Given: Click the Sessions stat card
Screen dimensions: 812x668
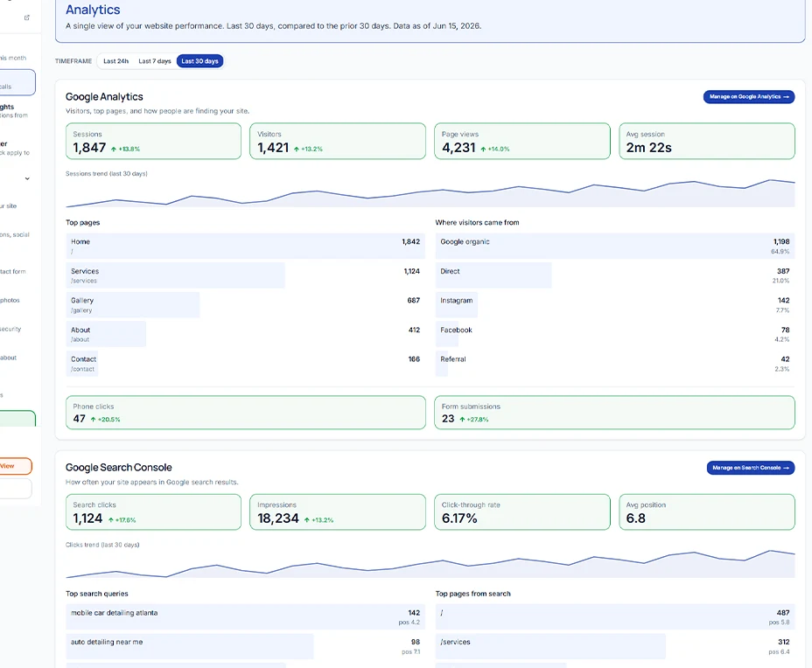Looking at the screenshot, I should (153, 141).
